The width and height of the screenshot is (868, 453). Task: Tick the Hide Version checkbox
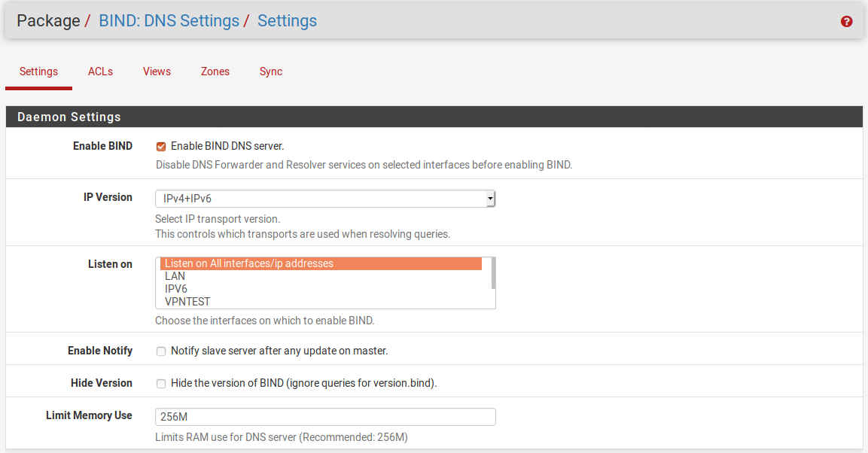click(x=161, y=384)
